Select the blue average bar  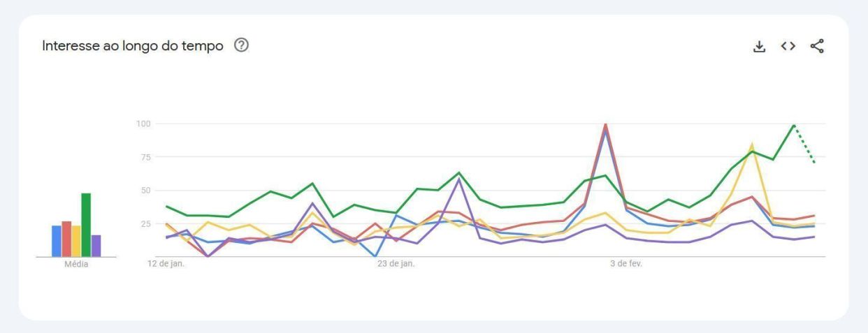coord(57,241)
